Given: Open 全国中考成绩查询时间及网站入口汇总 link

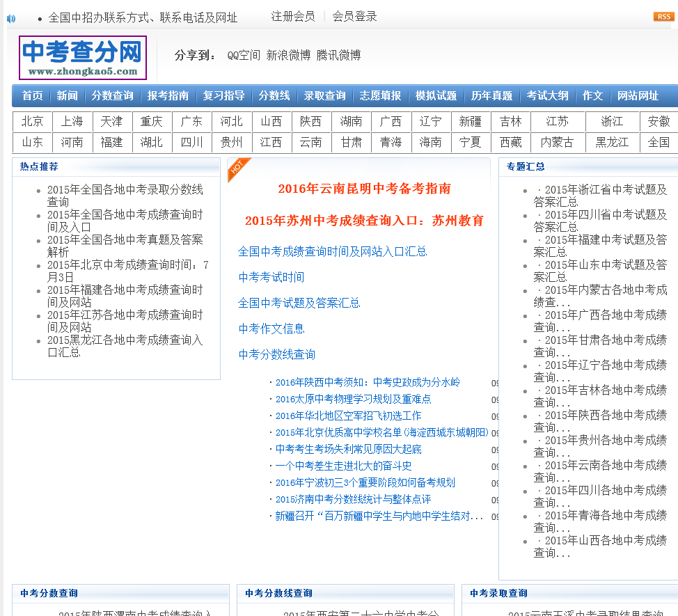Looking at the screenshot, I should click(x=333, y=251).
